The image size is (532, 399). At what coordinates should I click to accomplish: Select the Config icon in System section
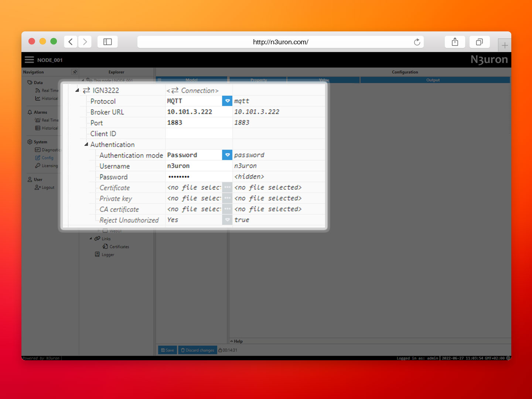coord(38,157)
